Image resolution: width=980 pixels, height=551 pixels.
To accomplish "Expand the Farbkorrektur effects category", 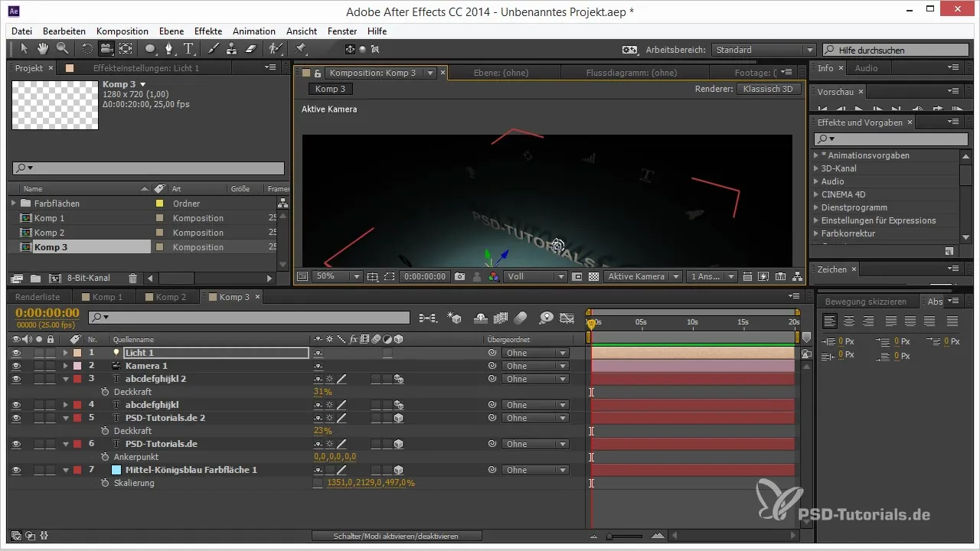I will tap(816, 233).
